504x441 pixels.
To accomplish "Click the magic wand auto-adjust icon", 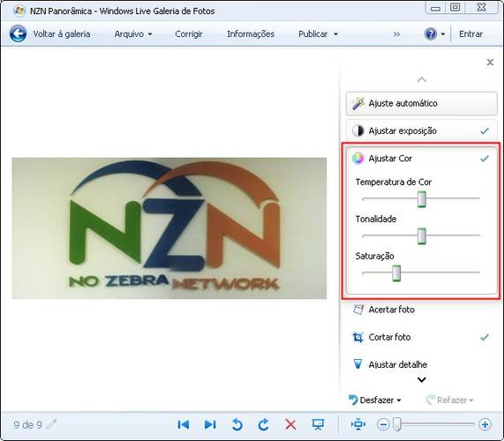I will (357, 103).
